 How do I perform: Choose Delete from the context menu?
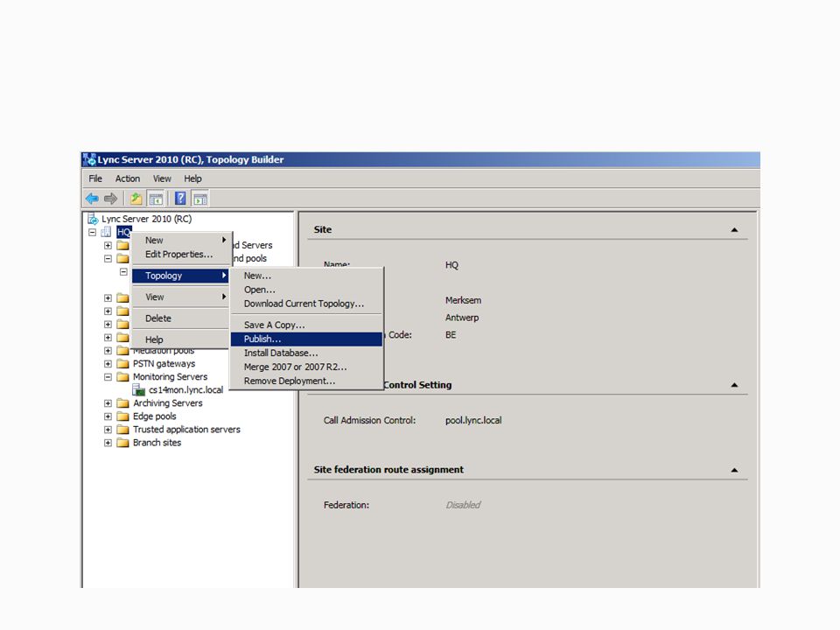click(180, 318)
